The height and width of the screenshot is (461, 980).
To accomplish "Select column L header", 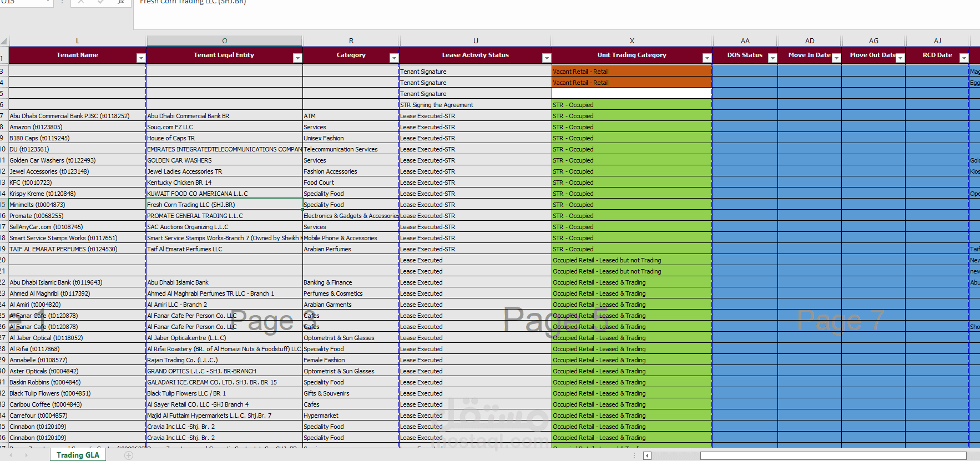I will [x=78, y=41].
